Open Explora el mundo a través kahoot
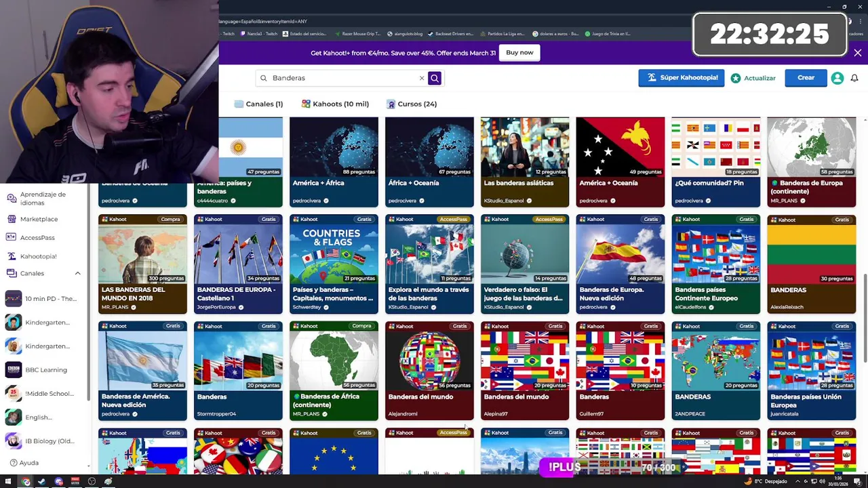 coord(429,264)
